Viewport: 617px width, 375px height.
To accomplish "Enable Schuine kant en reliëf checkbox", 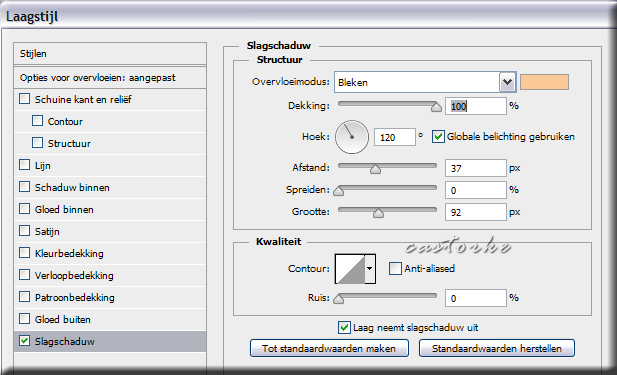I will point(24,99).
